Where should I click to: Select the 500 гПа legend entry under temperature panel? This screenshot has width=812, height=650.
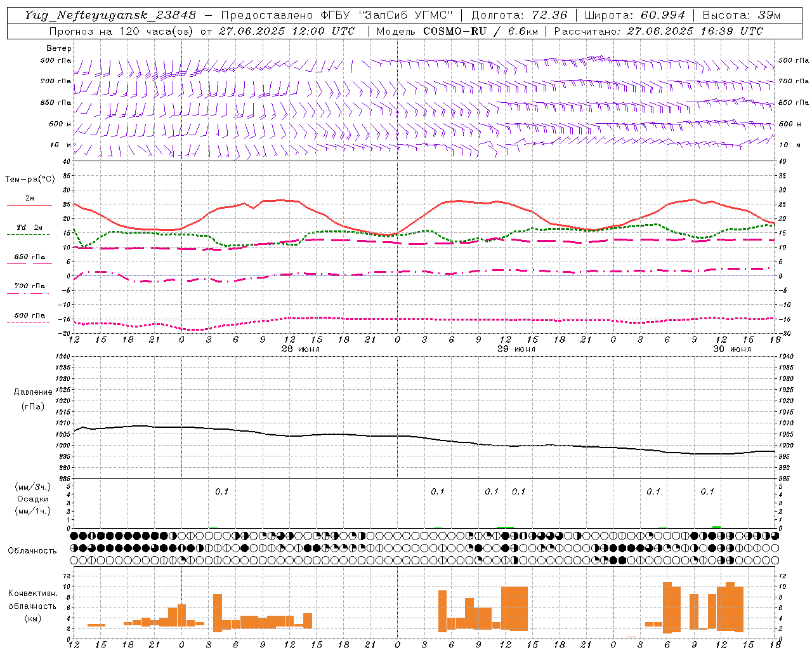(x=29, y=315)
